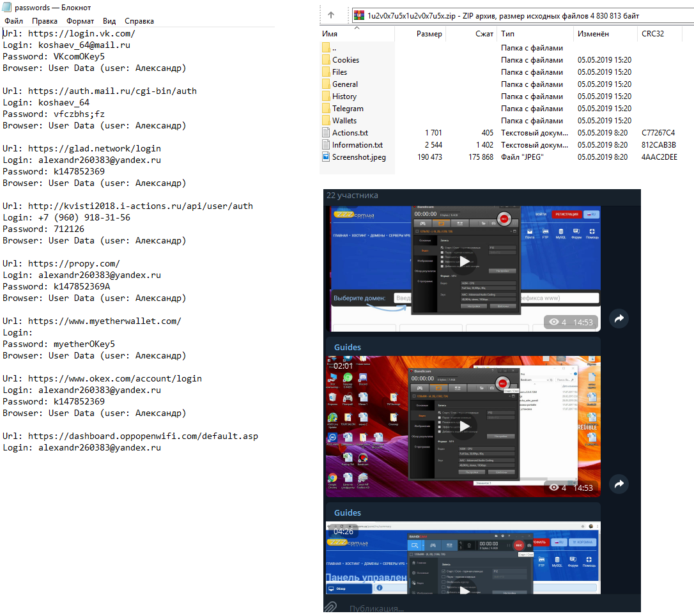The image size is (694, 616).
Task: Click the up-arrow to go up one level
Action: 330,15
